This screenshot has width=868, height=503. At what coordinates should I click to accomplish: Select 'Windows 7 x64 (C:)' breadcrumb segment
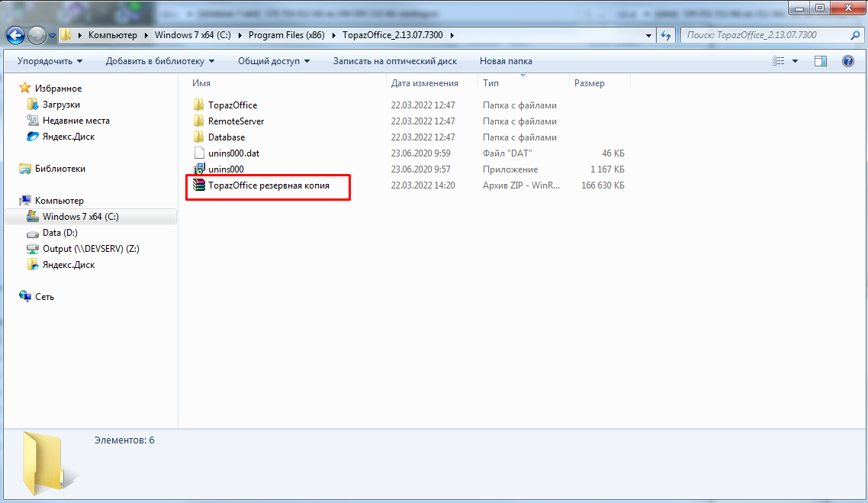(193, 35)
